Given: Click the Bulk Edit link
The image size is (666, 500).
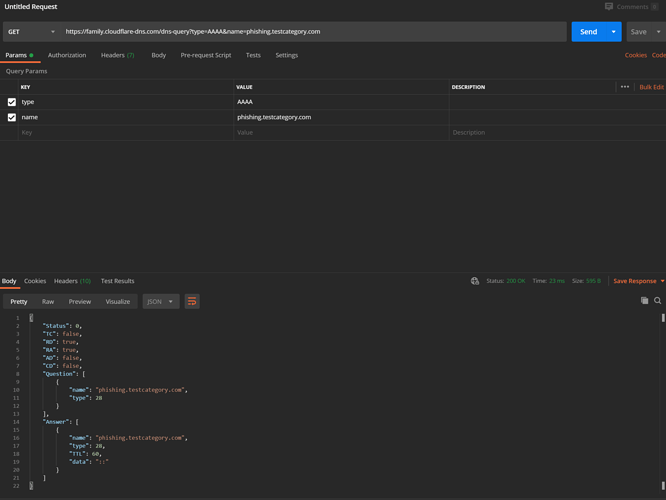Looking at the screenshot, I should click(x=652, y=87).
